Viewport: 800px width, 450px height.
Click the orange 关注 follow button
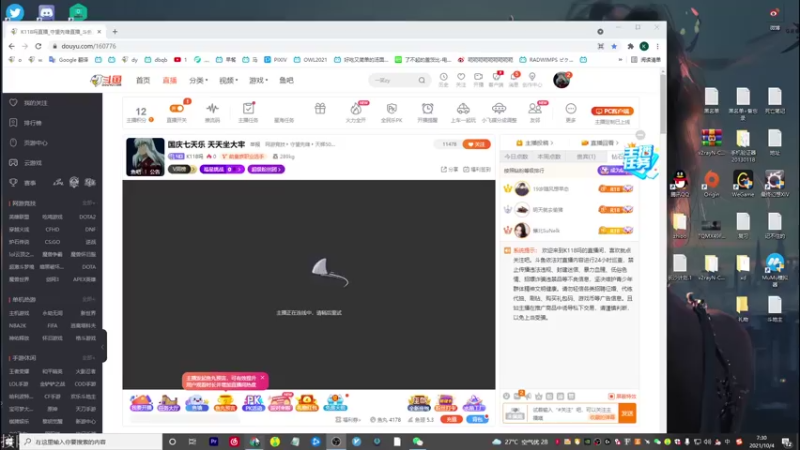click(x=477, y=144)
